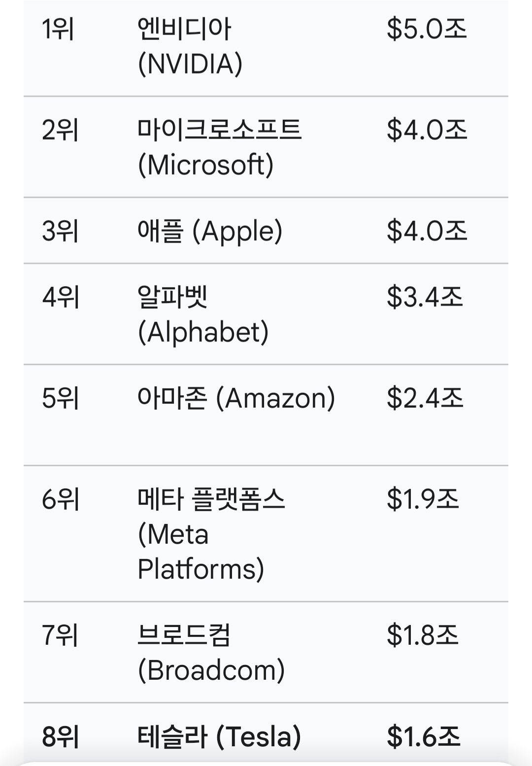
Task: Click the 브로드컴 (Broadcom) company name
Action: (211, 652)
